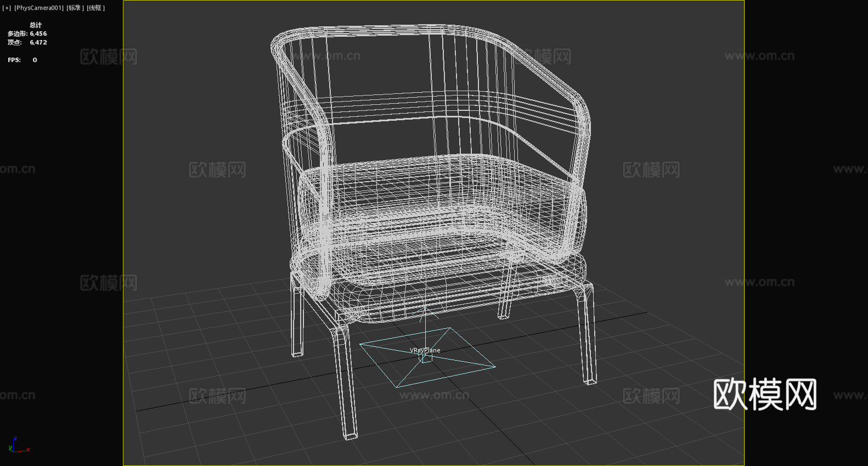Open the 线框 wireframe display menu
This screenshot has height=466, width=868.
95,8
